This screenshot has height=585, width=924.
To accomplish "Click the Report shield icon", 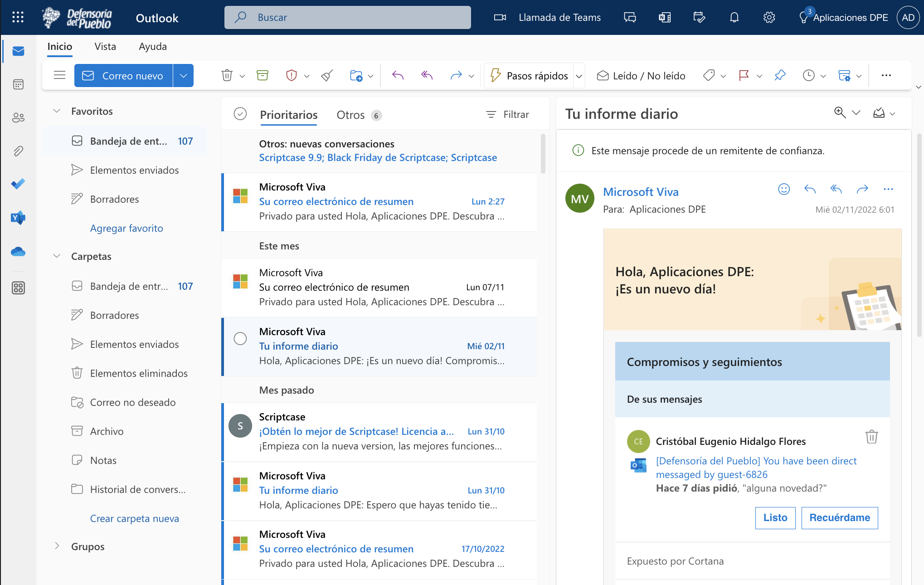I will pos(292,75).
